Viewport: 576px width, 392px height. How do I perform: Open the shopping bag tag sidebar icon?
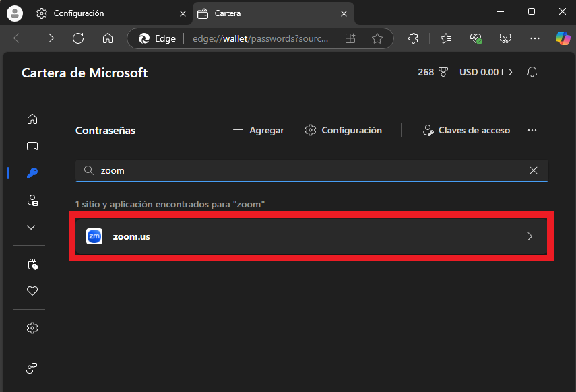32,264
